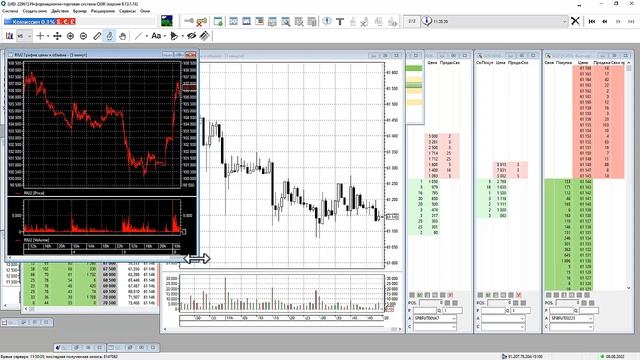This screenshot has height=360, width=640.
Task: Click the table search magnifier toolbar icon
Action: [286, 21]
